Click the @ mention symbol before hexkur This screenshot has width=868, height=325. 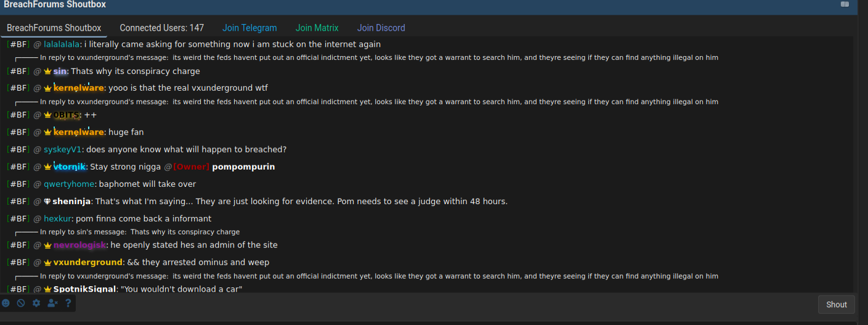37,218
